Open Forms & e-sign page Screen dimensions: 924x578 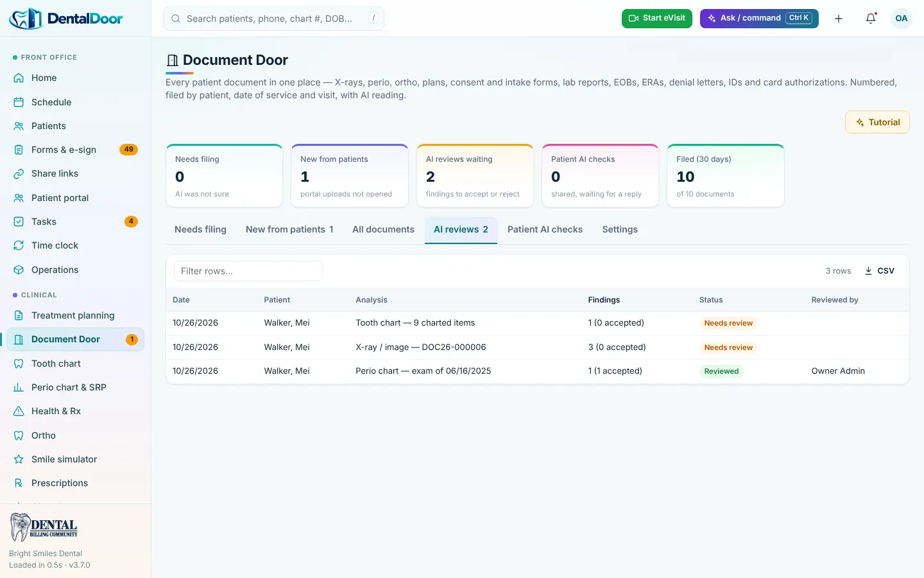coord(75,150)
